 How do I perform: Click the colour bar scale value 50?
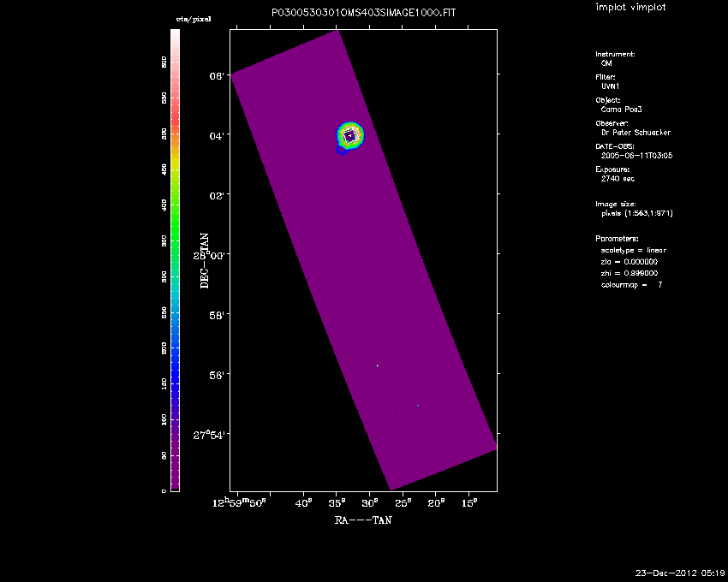click(x=164, y=456)
